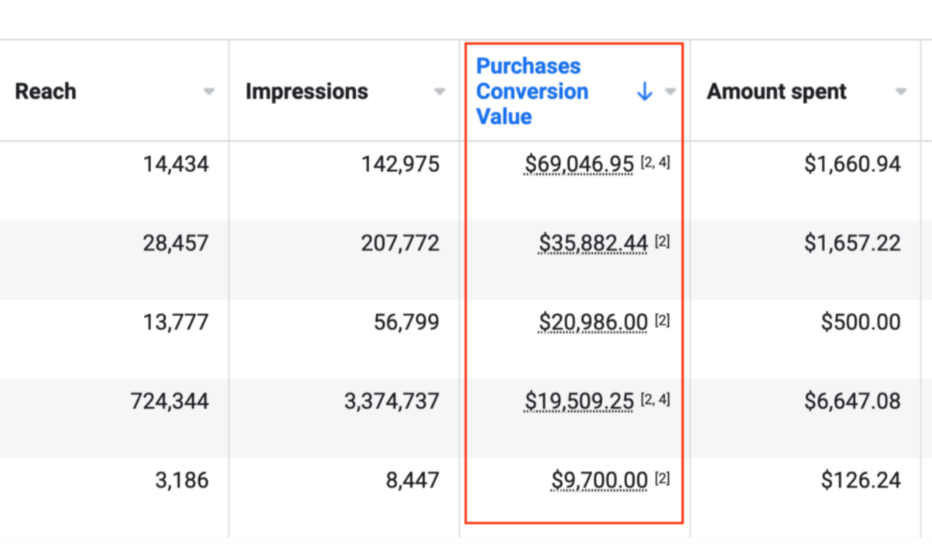Click the $9,700.00 conversion value

click(x=599, y=481)
